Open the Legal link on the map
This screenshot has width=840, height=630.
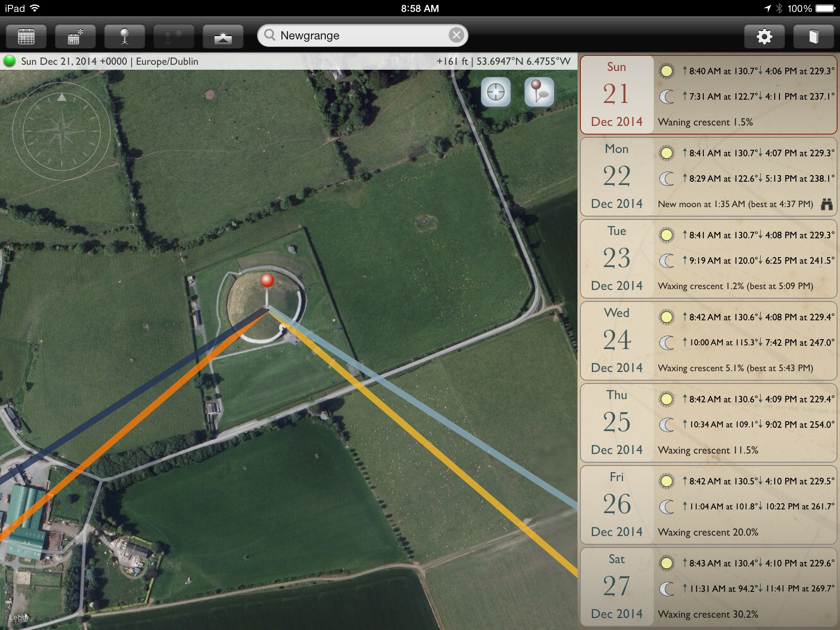18,618
